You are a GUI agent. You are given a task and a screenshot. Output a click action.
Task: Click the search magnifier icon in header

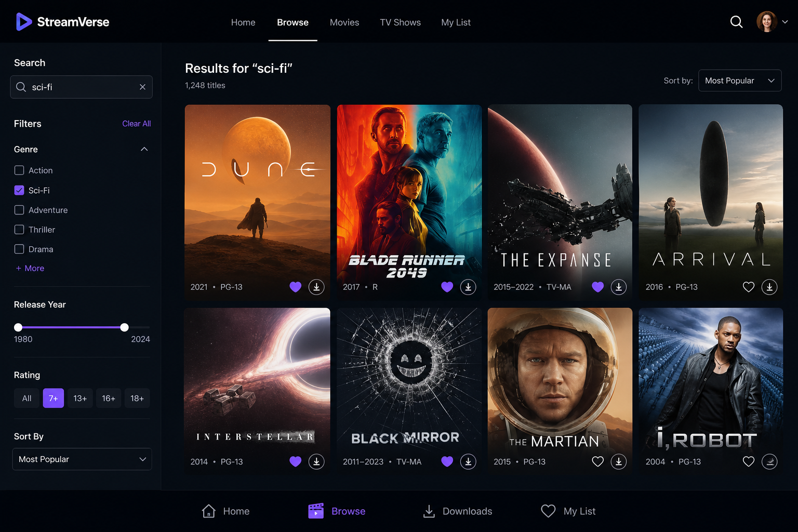pyautogui.click(x=736, y=22)
